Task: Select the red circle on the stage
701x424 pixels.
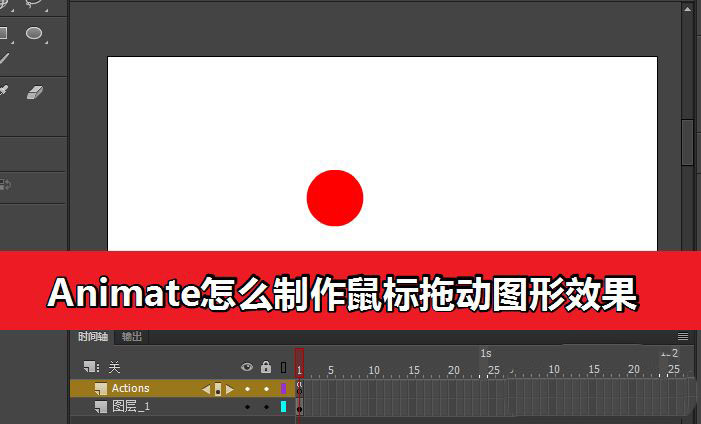Action: tap(335, 198)
